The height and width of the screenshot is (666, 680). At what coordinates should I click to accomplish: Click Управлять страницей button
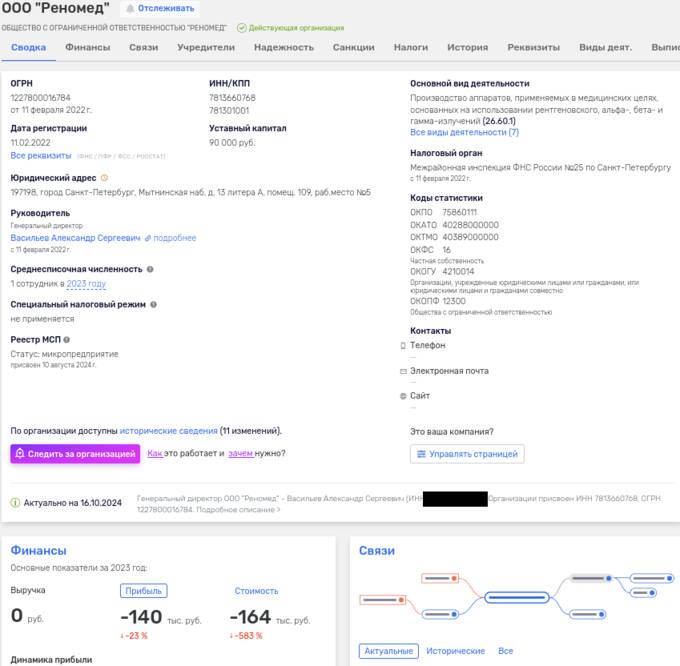[467, 454]
